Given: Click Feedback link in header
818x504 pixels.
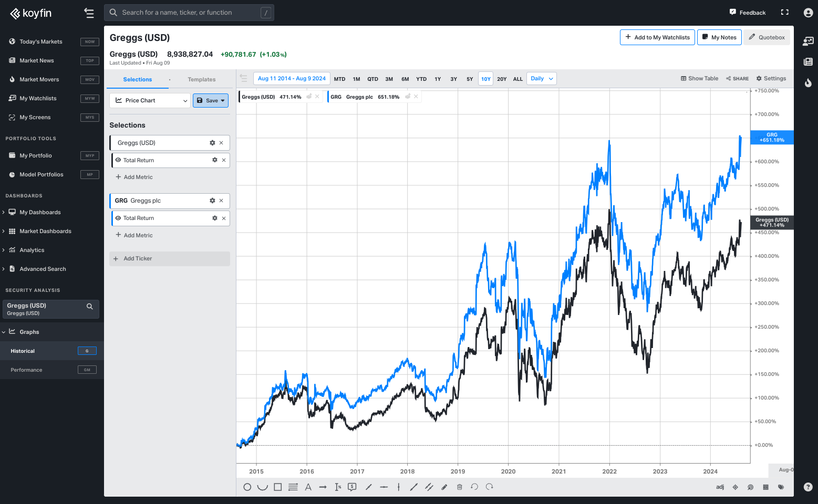Looking at the screenshot, I should coord(748,13).
